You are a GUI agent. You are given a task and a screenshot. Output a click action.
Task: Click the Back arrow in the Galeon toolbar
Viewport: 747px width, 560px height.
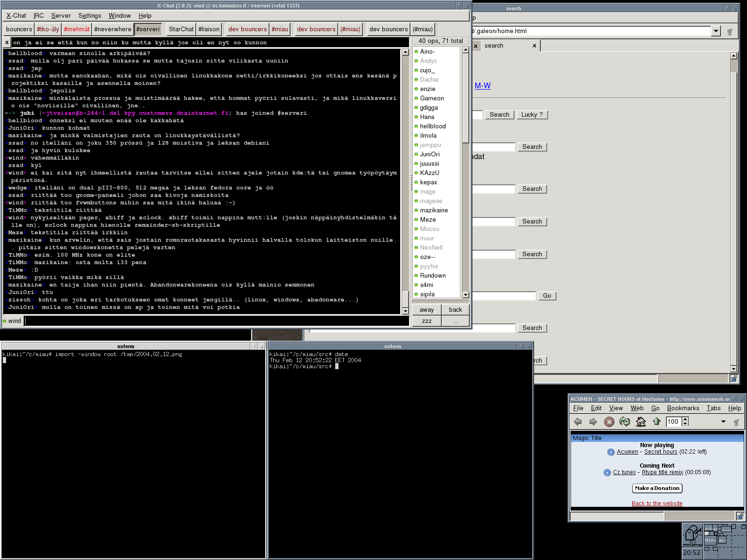click(578, 422)
